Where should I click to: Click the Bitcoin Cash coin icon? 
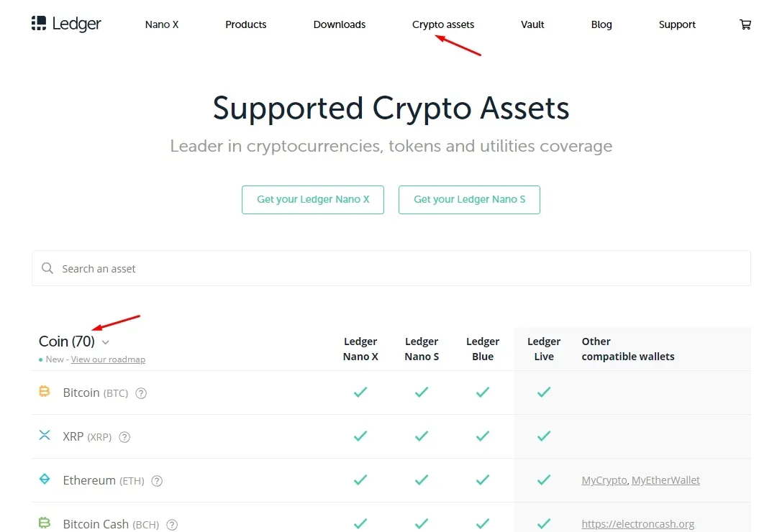click(x=45, y=523)
